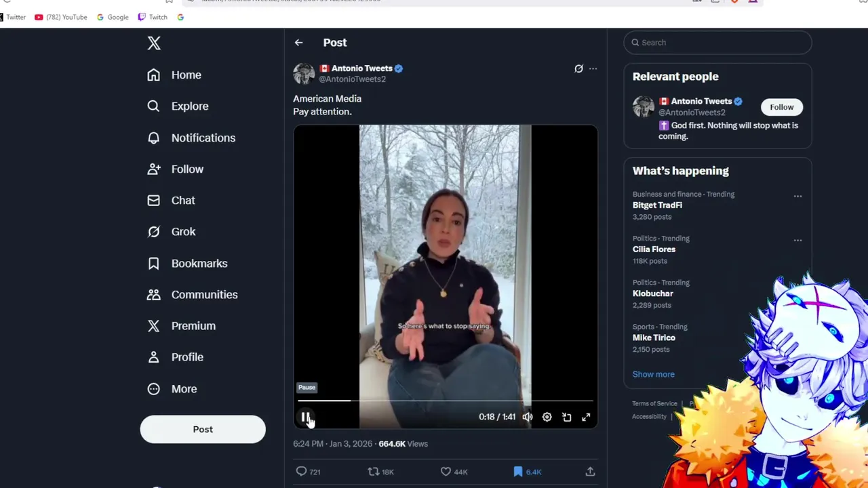Open options for Bitget TradFi trend

[x=797, y=197]
